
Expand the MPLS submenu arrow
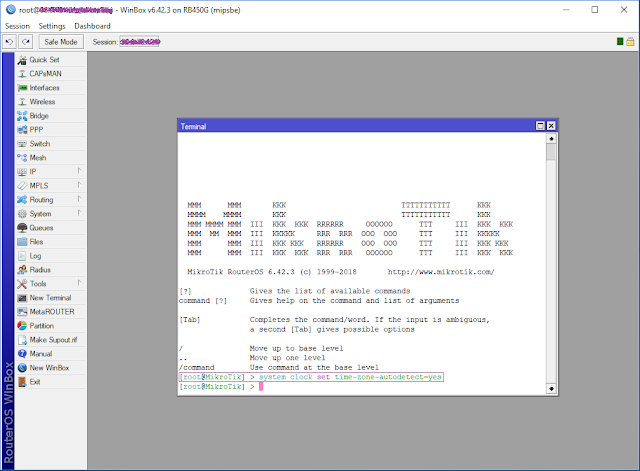[80, 185]
